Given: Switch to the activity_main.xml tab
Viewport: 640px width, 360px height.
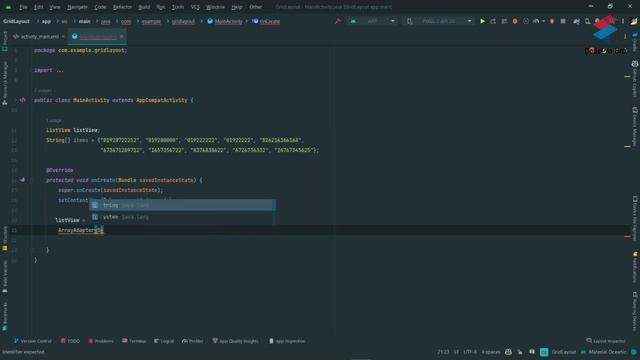Looking at the screenshot, I should (39, 37).
